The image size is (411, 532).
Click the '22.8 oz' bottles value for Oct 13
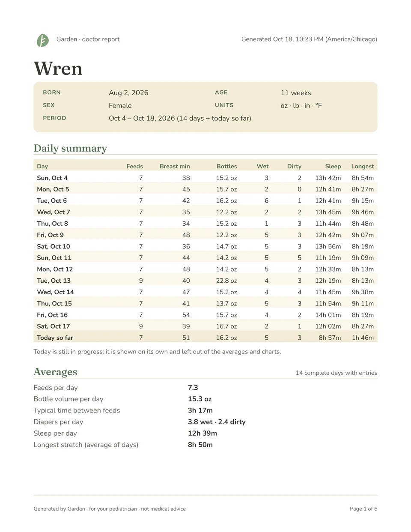coord(226,281)
